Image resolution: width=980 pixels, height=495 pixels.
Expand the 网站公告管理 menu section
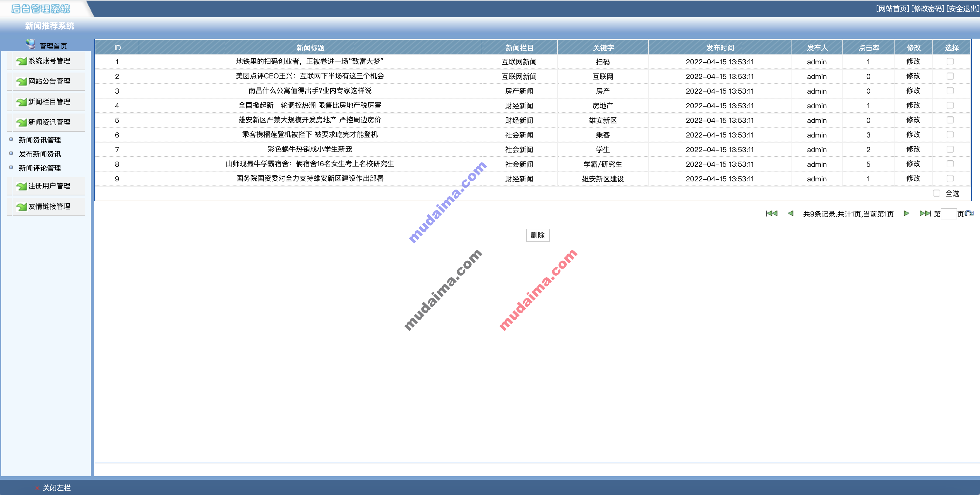point(49,81)
